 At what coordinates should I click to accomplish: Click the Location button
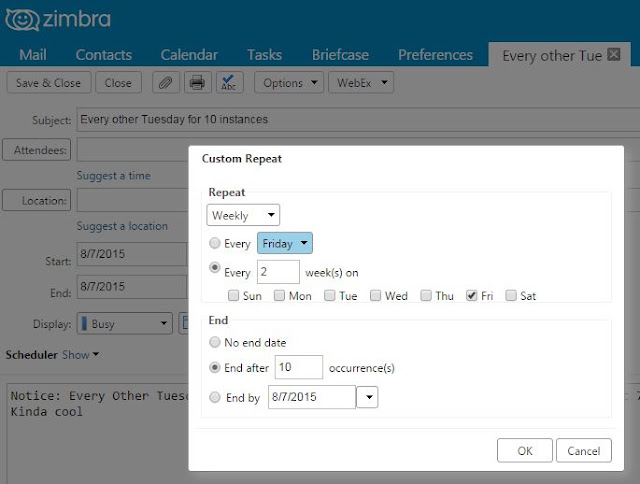click(37, 200)
